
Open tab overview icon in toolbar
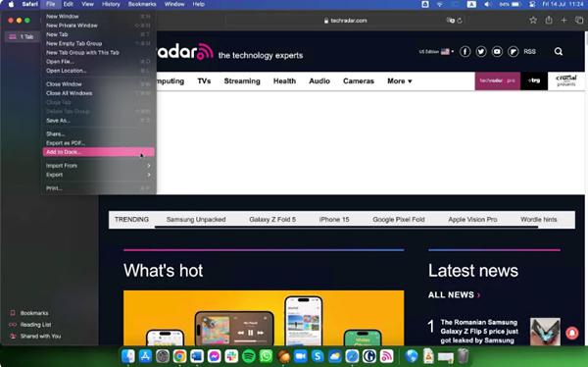(x=579, y=21)
